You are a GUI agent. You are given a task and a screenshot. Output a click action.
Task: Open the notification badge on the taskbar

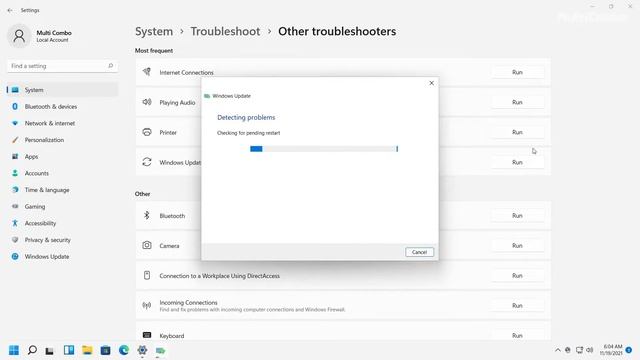click(629, 350)
